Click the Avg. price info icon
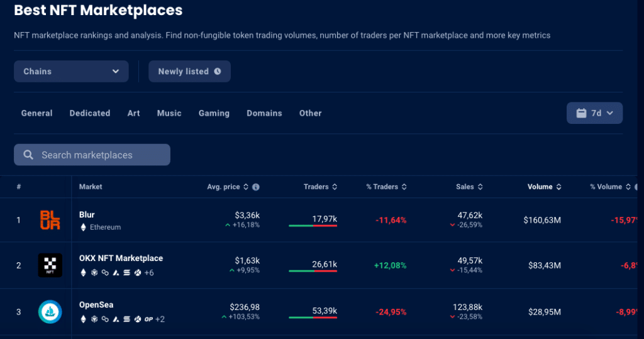The width and height of the screenshot is (644, 339). tap(256, 187)
